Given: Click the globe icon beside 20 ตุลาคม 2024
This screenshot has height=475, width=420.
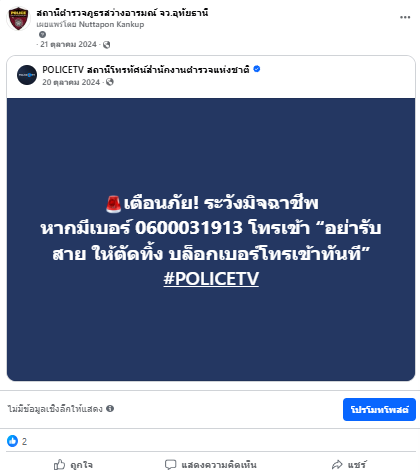Looking at the screenshot, I should pos(110,82).
